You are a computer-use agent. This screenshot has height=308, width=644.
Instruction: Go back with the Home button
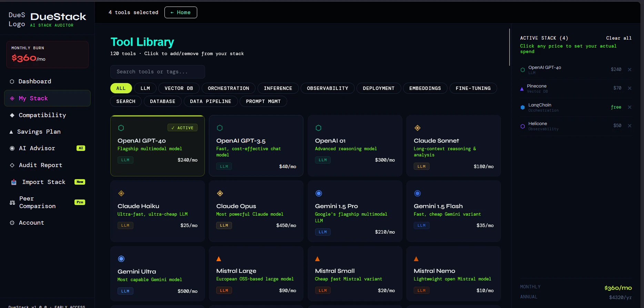click(181, 12)
